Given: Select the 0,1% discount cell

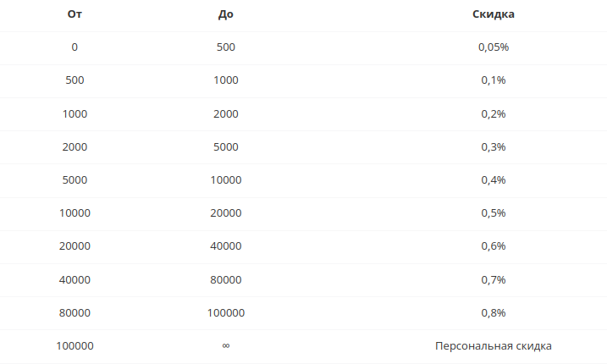Looking at the screenshot, I should pos(494,80).
